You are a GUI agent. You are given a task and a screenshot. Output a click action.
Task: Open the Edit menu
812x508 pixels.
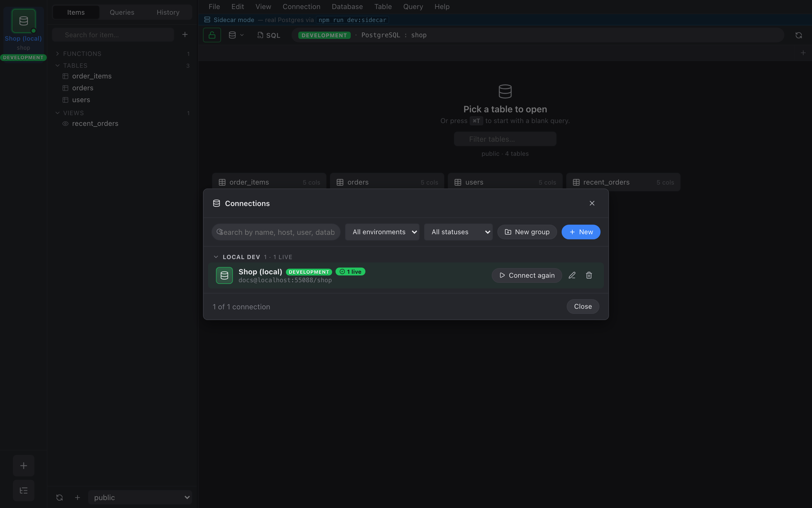click(x=238, y=7)
